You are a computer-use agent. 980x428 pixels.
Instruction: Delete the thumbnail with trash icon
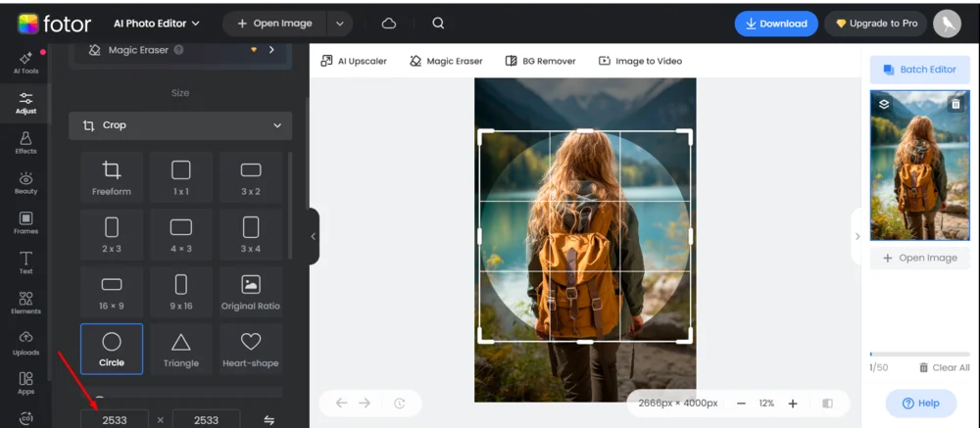click(x=955, y=105)
